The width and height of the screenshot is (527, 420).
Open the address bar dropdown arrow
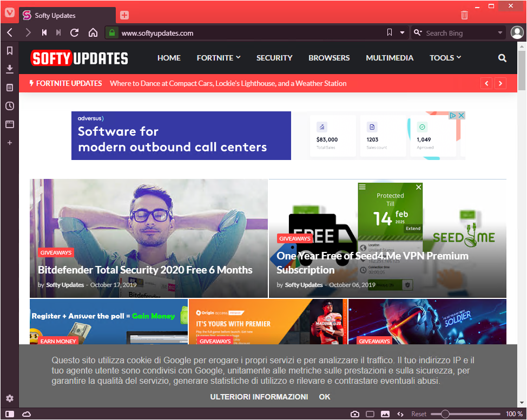(x=402, y=33)
